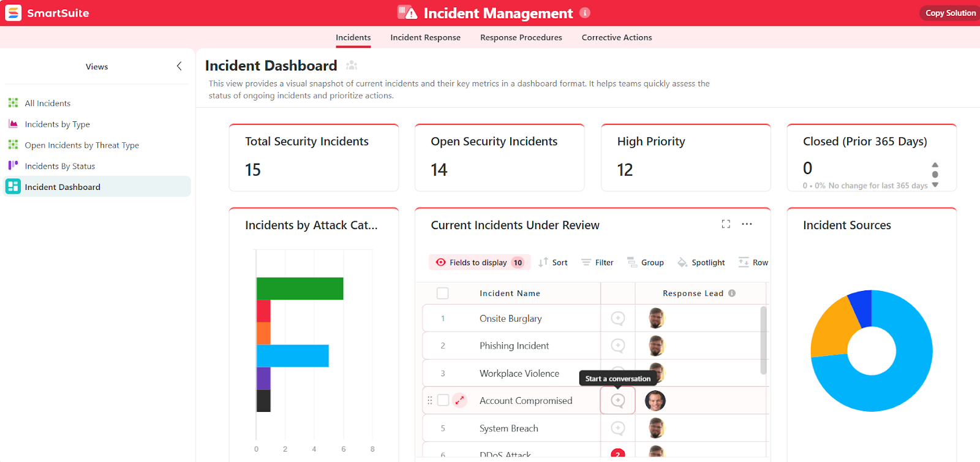Start a conversation on Account Compromised
This screenshot has width=980, height=462.
click(618, 401)
